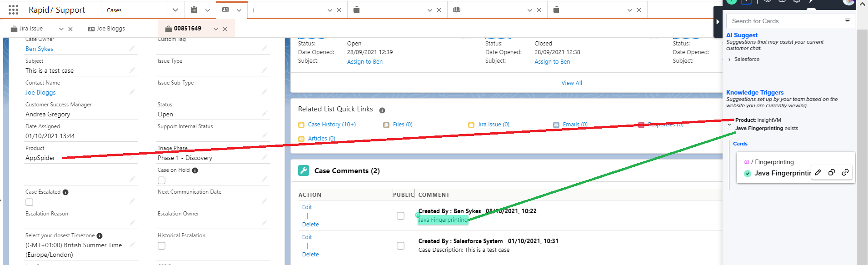The width and height of the screenshot is (868, 265).
Task: Click the highlighted Java Fingerprinting comment text
Action: [443, 220]
